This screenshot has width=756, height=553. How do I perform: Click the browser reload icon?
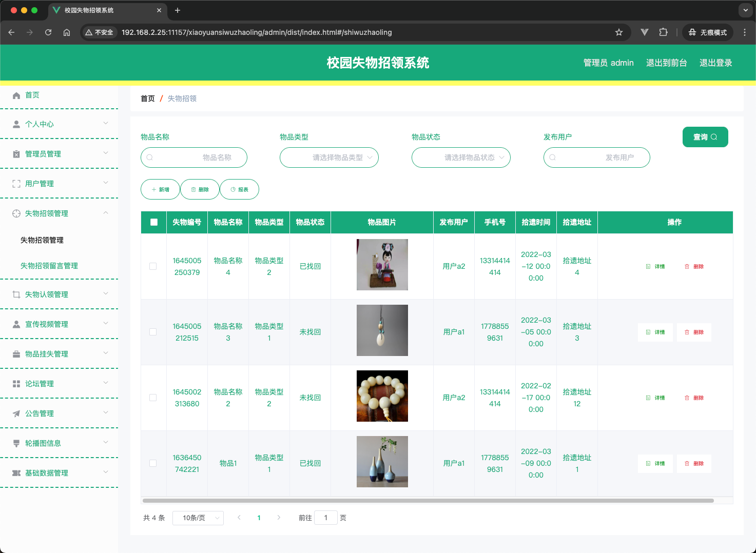point(48,32)
